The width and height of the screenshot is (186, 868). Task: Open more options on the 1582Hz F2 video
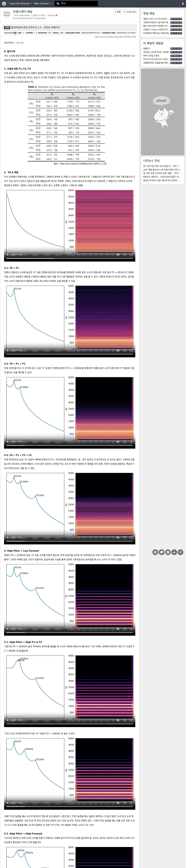(132, 803)
